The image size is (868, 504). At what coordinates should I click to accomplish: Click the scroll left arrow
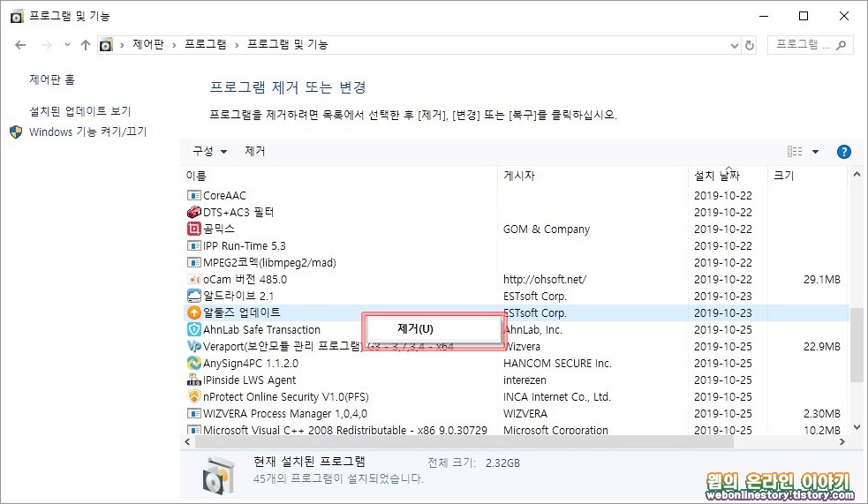point(187,442)
